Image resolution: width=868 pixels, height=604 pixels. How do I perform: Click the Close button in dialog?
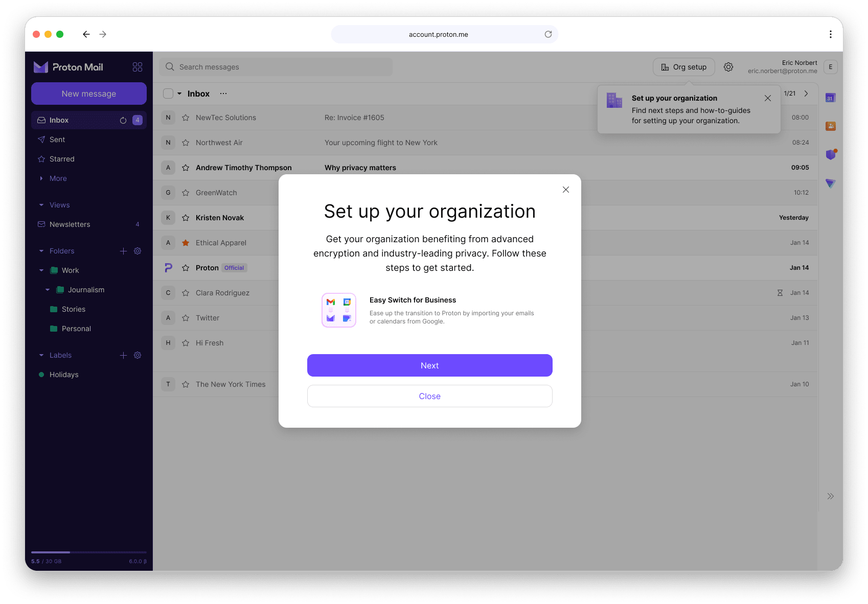pyautogui.click(x=429, y=396)
